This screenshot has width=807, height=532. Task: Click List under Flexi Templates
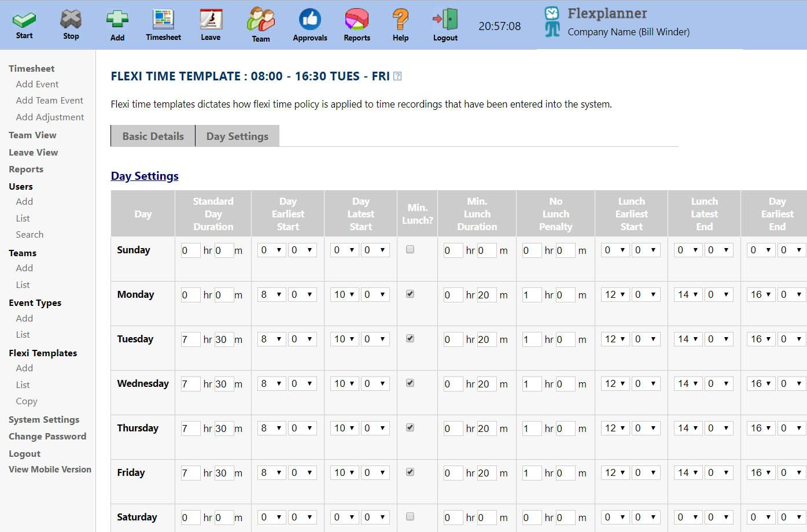23,385
